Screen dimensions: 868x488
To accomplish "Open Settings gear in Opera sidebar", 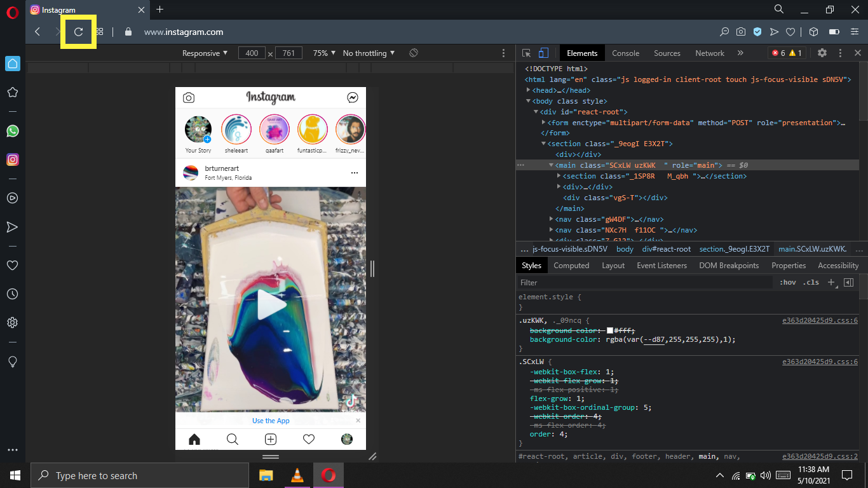I will point(12,323).
